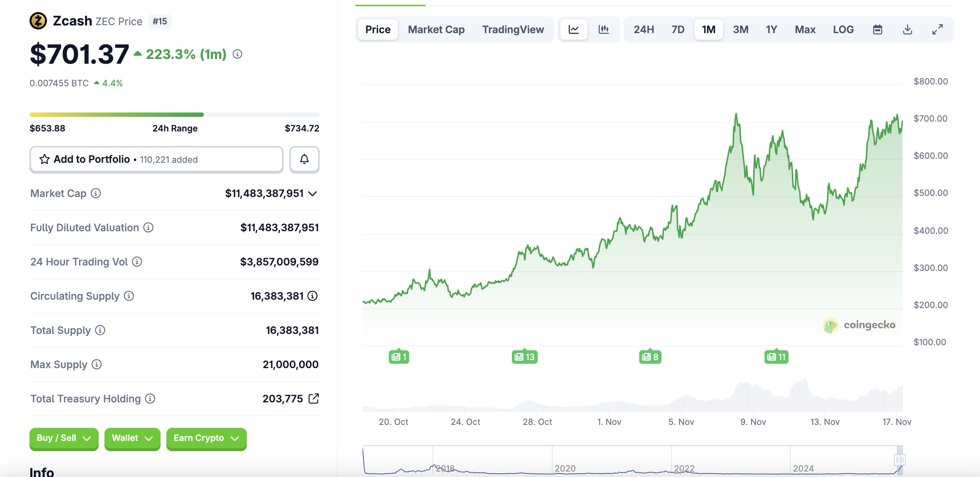Expand the Market Cap value breakdown

[x=312, y=194]
